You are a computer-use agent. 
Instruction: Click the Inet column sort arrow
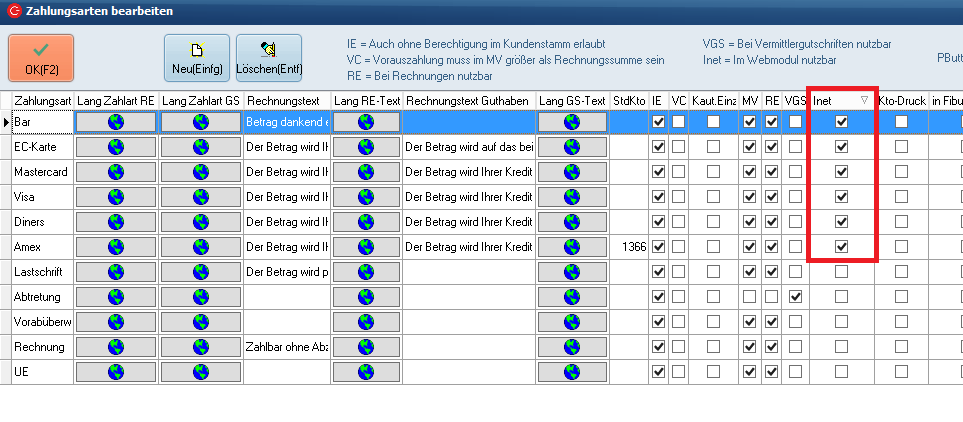[x=864, y=101]
